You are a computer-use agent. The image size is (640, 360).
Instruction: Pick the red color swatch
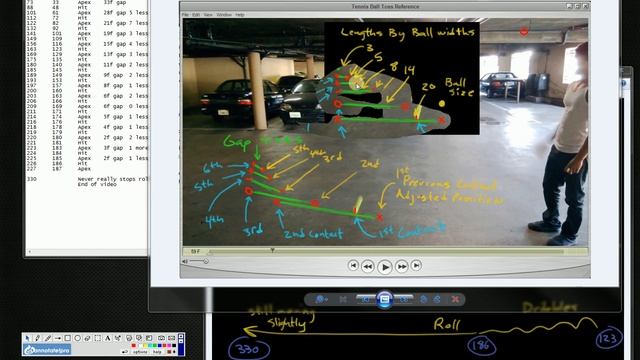(x=134, y=345)
